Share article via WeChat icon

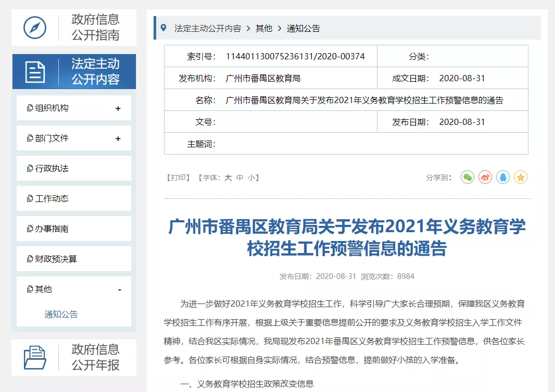tap(468, 178)
